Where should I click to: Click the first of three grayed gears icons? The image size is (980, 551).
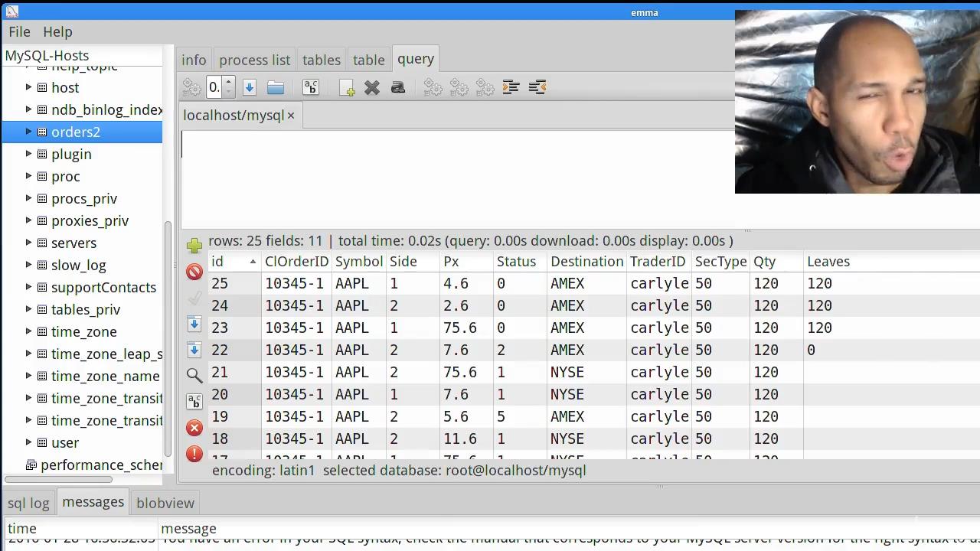433,88
